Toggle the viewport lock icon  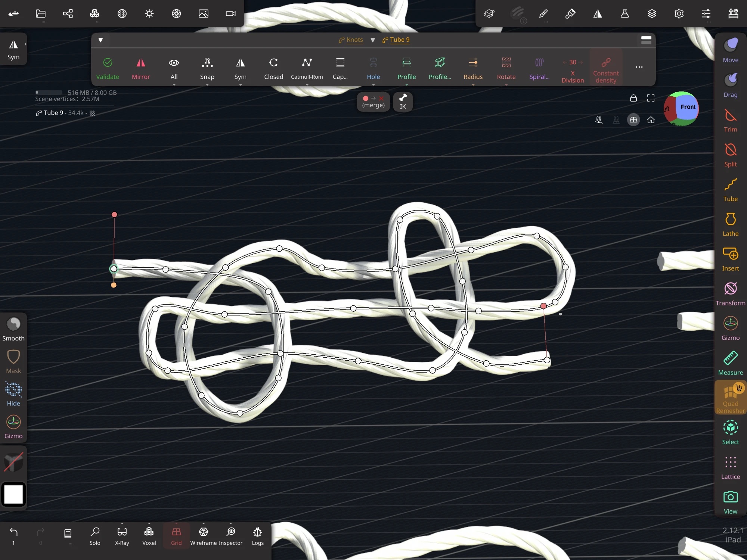633,98
